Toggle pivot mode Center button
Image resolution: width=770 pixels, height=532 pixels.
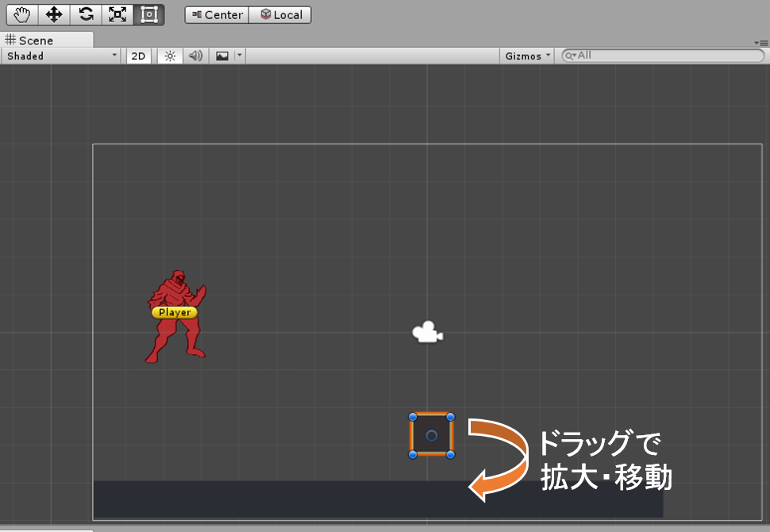[217, 15]
